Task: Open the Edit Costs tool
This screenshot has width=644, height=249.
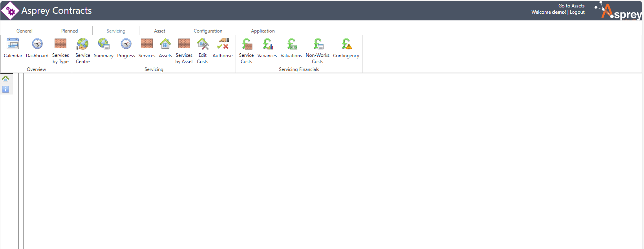Action: [203, 44]
